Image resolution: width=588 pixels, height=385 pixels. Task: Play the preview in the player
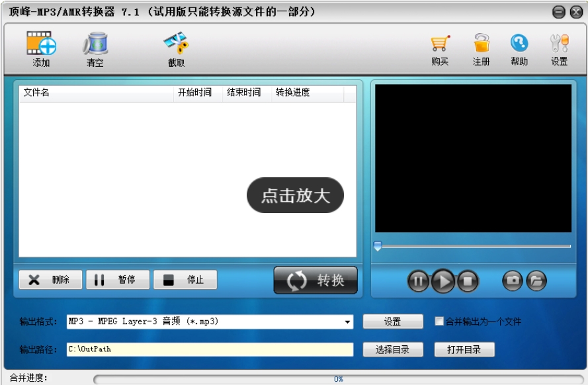pyautogui.click(x=443, y=280)
